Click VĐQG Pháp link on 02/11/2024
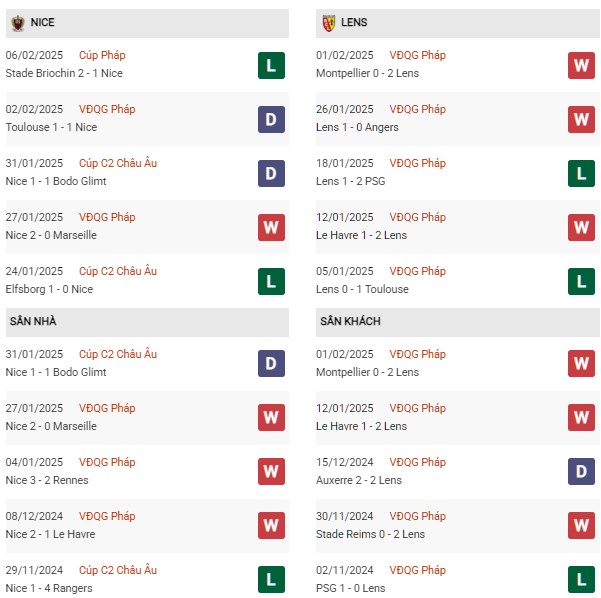 point(417,570)
